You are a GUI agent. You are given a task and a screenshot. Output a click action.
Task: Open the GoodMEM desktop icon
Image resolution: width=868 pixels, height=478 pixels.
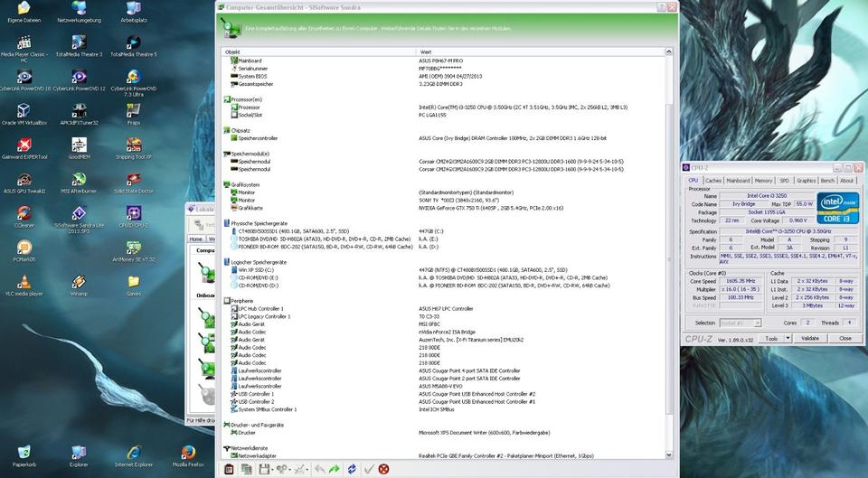tap(79, 145)
